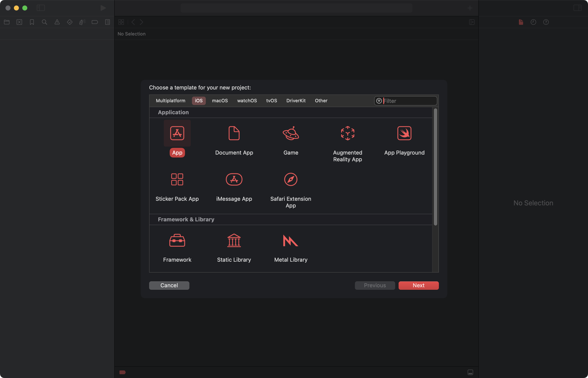Switch to the DriverKit tab

point(296,101)
